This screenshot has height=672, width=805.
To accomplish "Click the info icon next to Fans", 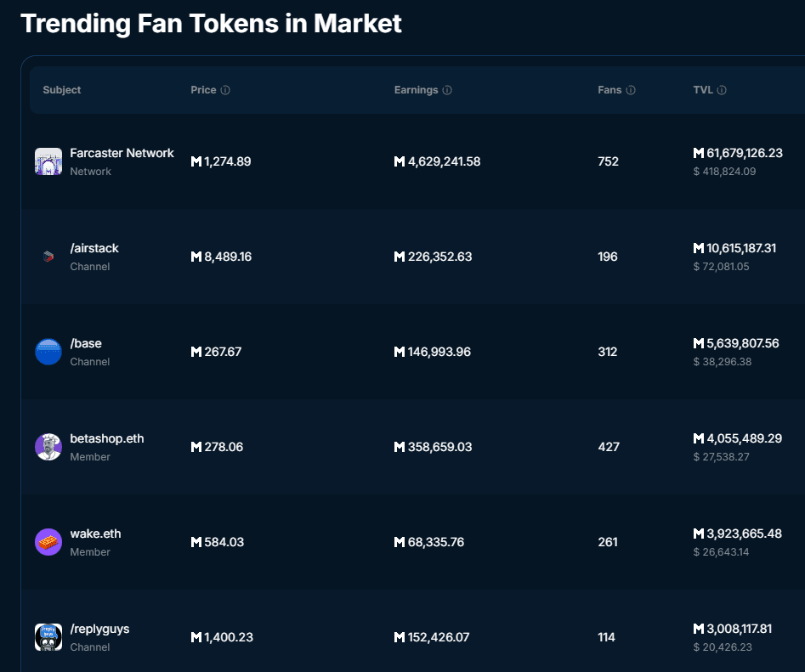I will pyautogui.click(x=631, y=90).
